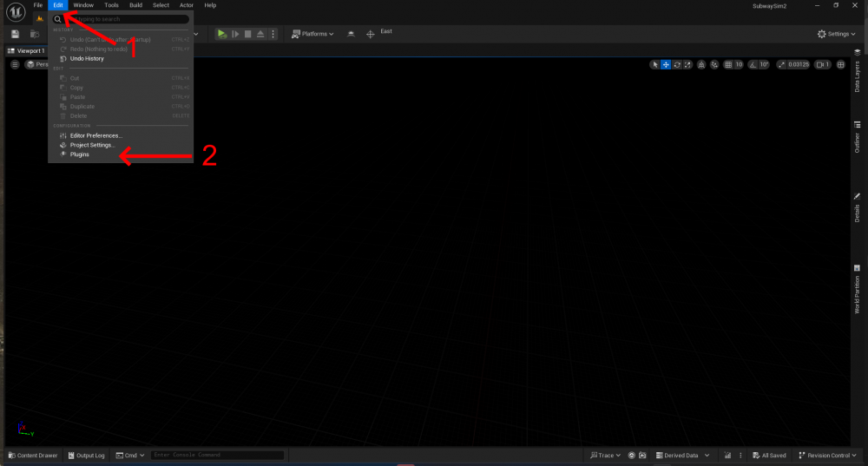
Task: Open the Content Drawer
Action: [x=33, y=455]
